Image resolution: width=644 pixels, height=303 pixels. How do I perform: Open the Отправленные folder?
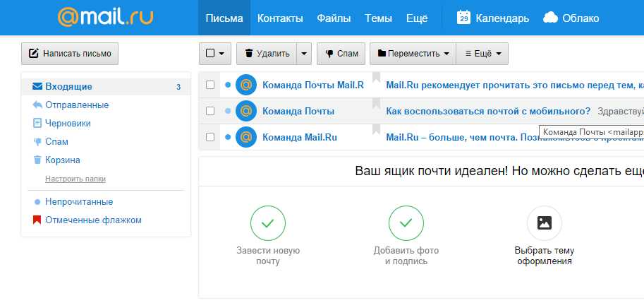click(76, 105)
